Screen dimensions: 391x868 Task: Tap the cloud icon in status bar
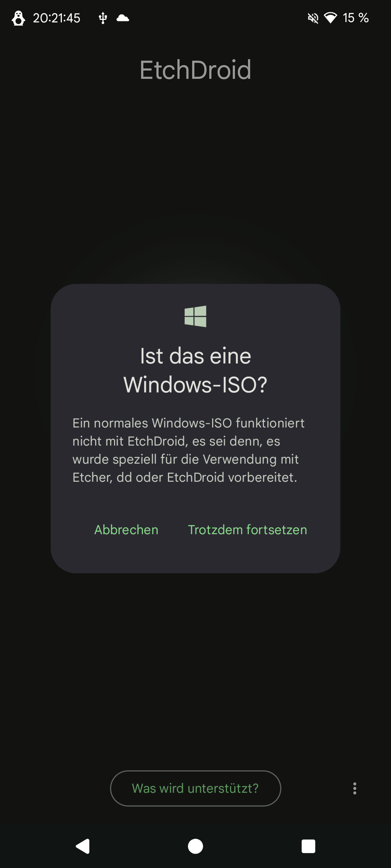click(x=123, y=18)
